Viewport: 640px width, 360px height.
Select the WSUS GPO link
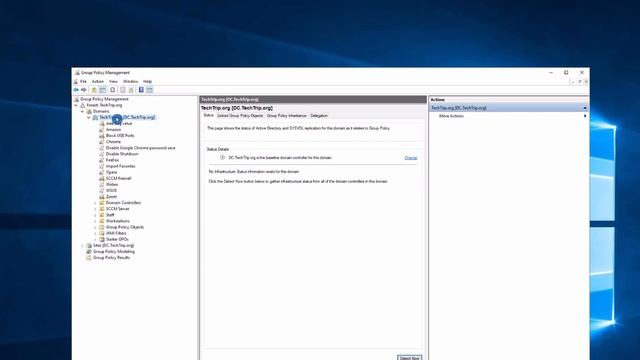pyautogui.click(x=111, y=191)
